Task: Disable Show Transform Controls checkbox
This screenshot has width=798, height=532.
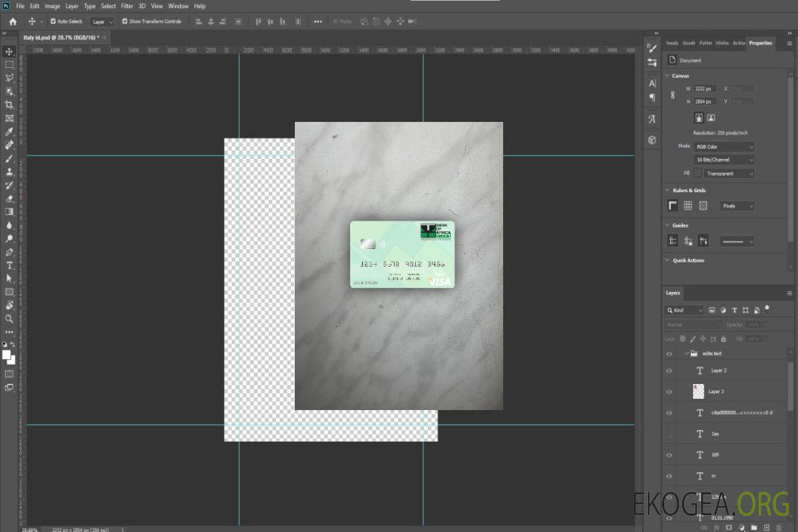Action: 124,21
